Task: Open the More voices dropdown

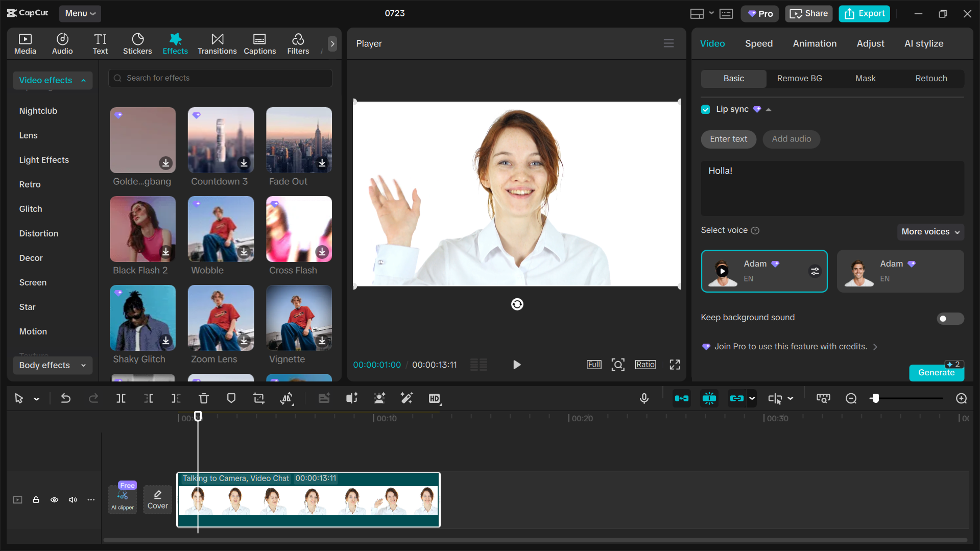Action: pos(929,232)
